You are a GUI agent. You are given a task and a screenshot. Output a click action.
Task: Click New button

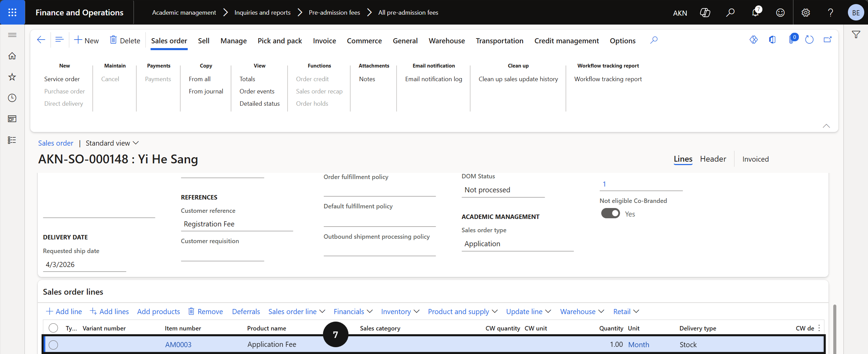click(87, 41)
